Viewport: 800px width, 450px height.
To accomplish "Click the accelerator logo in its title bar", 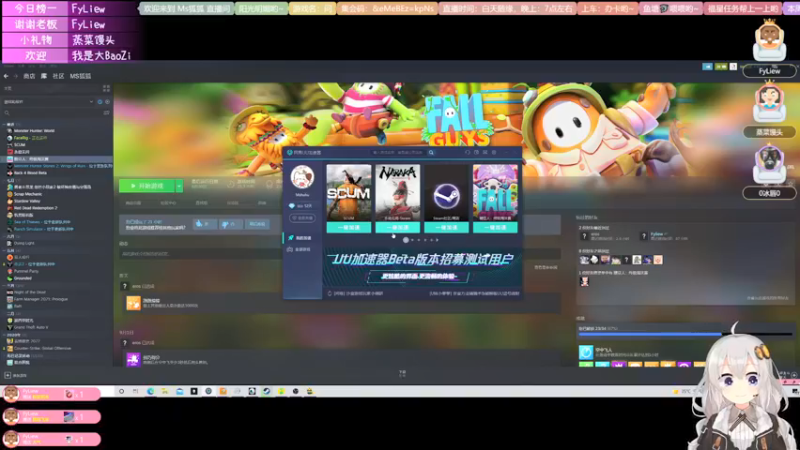I will pyautogui.click(x=290, y=153).
